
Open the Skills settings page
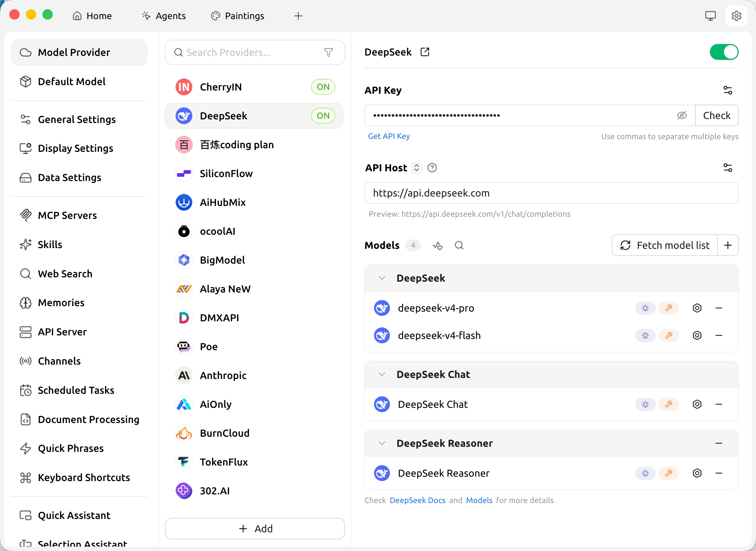coord(79,244)
